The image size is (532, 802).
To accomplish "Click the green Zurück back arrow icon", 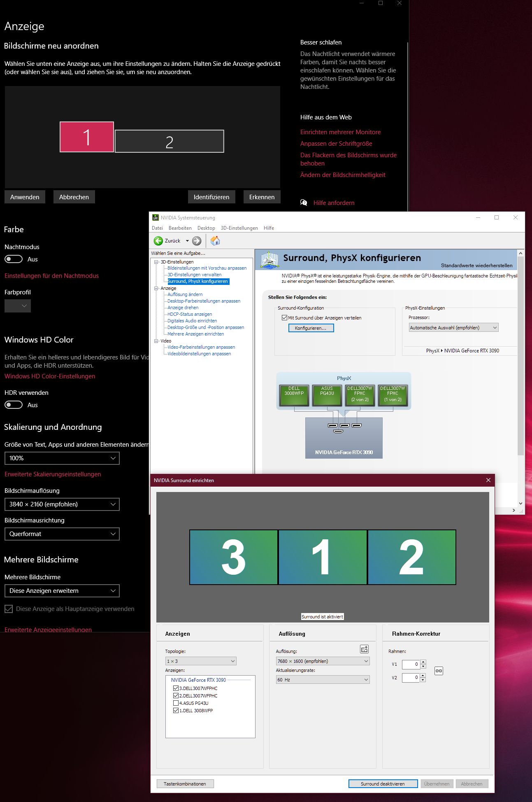I will click(x=158, y=241).
